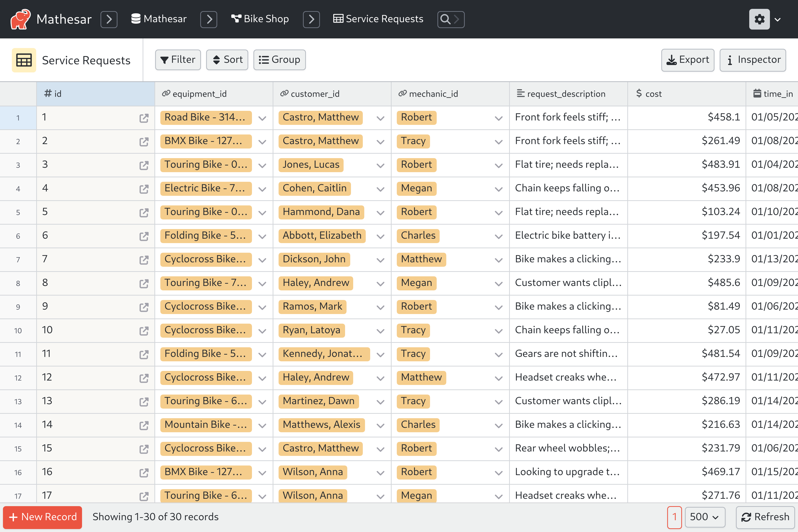Screen dimensions: 798x532
Task: Click the Sort icon to sort records
Action: pos(228,59)
